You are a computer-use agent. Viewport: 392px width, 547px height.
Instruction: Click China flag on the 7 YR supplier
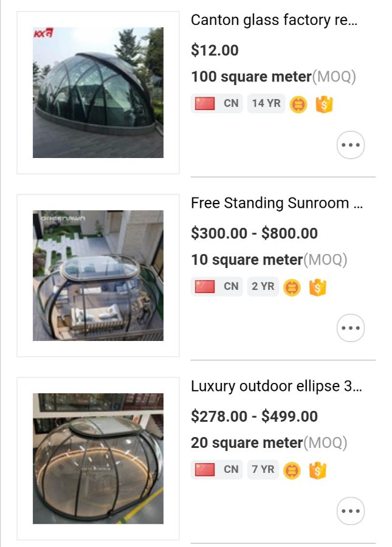205,470
